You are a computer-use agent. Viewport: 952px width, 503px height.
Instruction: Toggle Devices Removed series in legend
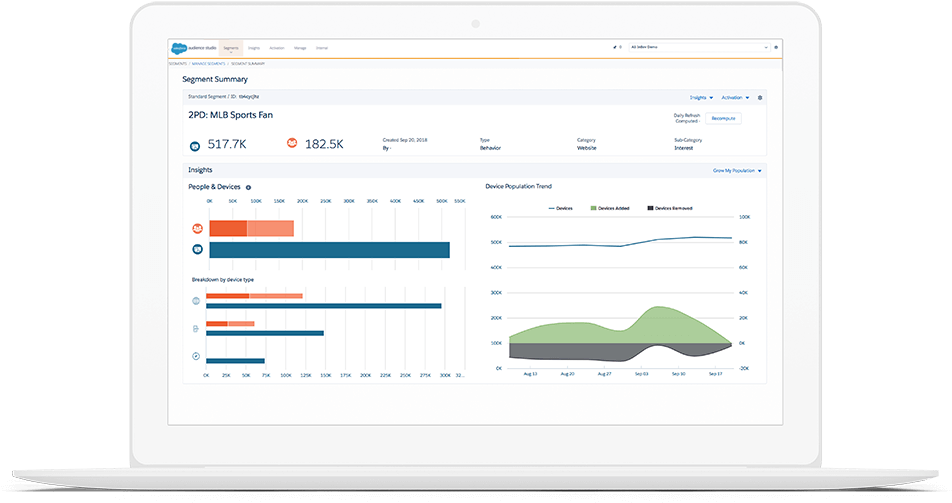[672, 208]
